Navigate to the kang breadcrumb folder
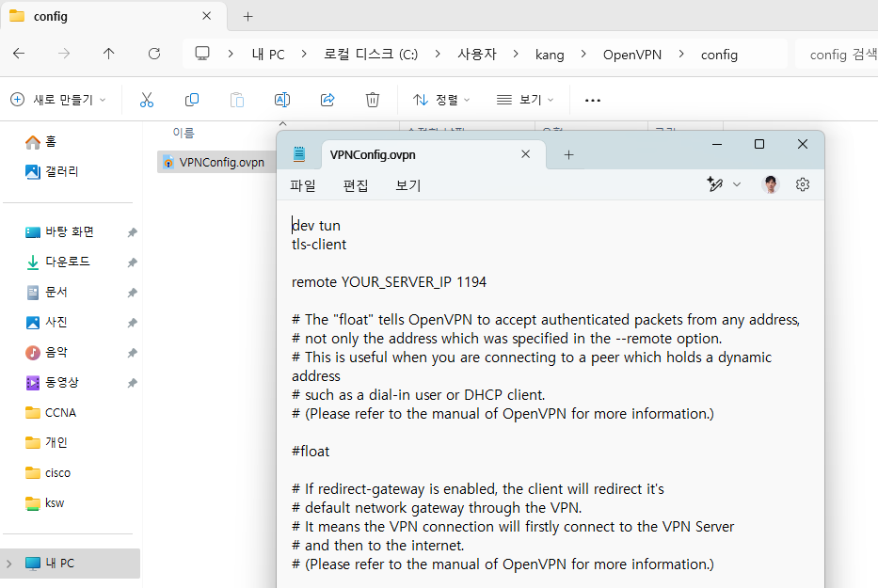Screen dimensions: 878x588 click(550, 55)
